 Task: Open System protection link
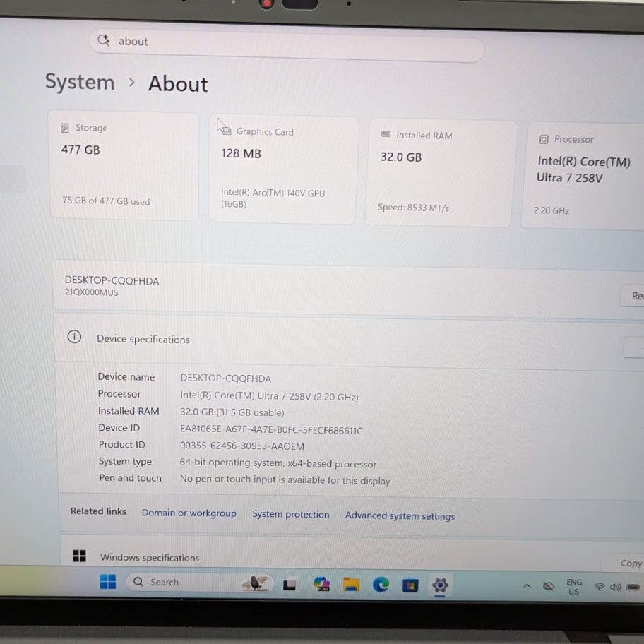[x=291, y=515]
